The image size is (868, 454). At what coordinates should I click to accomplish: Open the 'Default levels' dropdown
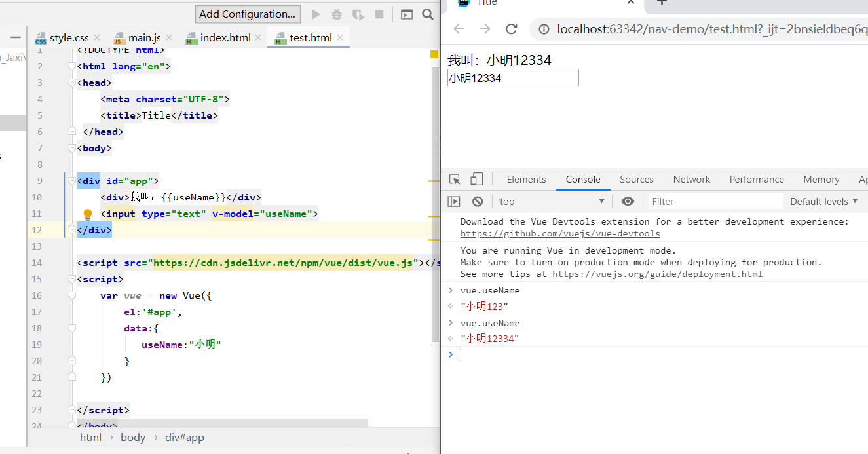coord(824,202)
